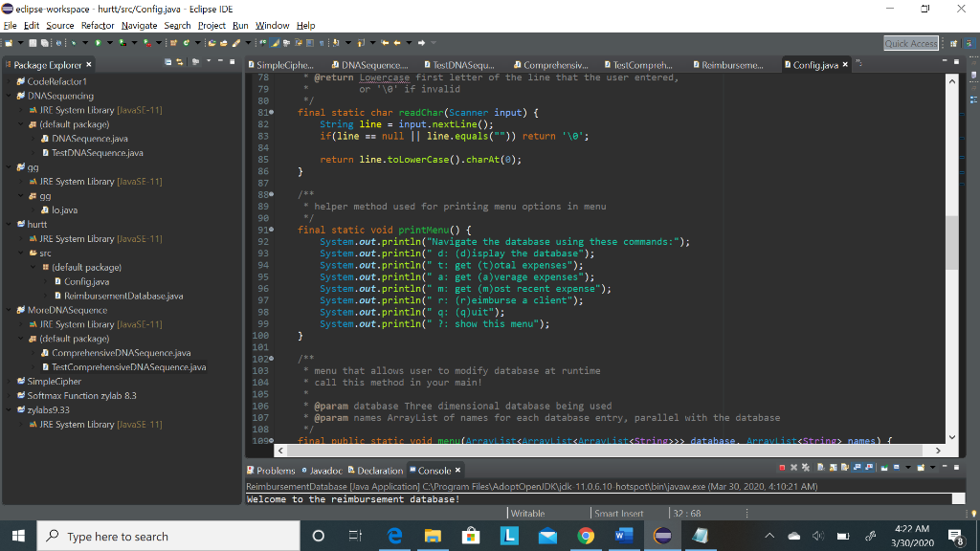Image resolution: width=980 pixels, height=551 pixels.
Task: Select TestDNASequence.java in Package Explorer
Action: [97, 152]
